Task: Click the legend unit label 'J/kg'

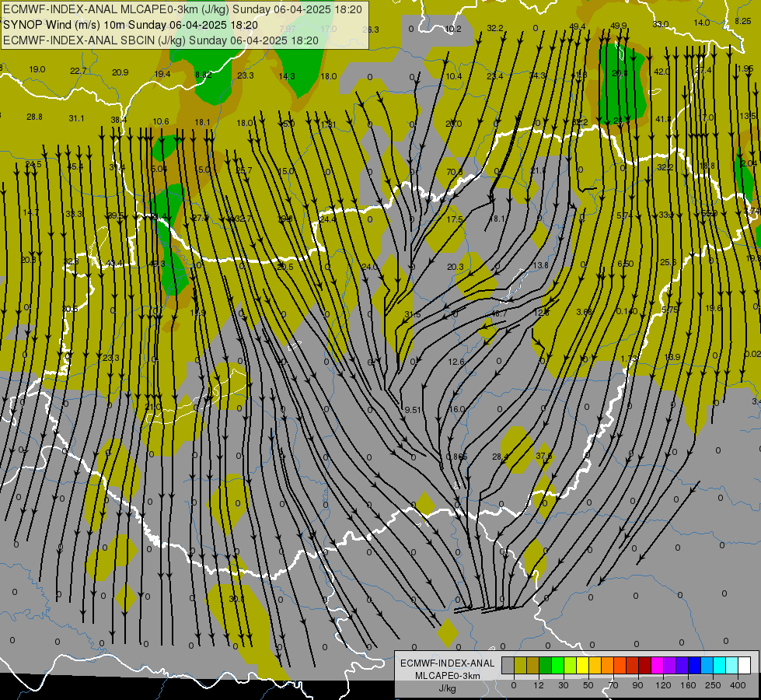Action: (447, 688)
